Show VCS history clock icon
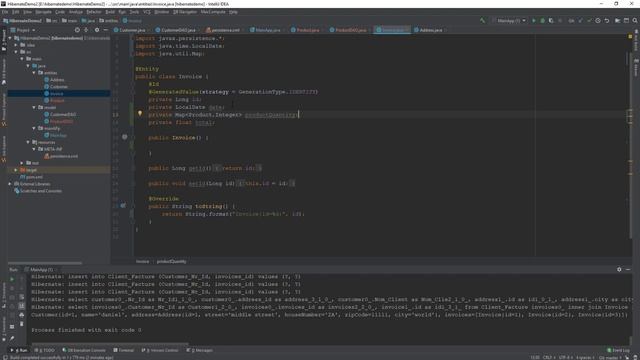This screenshot has height=360, width=640. pos(598,20)
